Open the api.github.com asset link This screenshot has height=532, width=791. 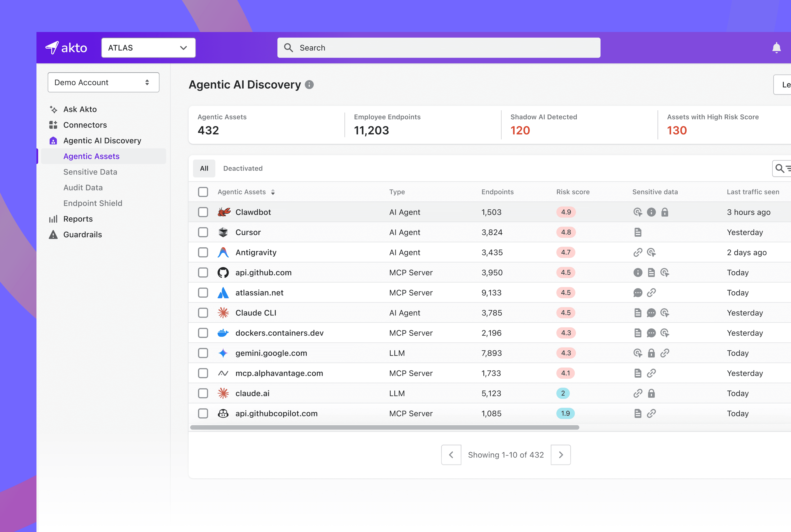pyautogui.click(x=263, y=272)
